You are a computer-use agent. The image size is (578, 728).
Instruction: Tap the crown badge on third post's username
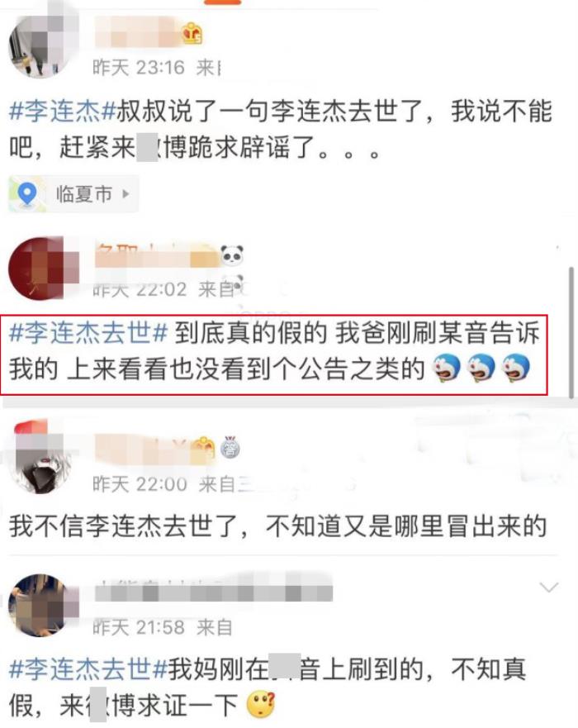click(205, 448)
